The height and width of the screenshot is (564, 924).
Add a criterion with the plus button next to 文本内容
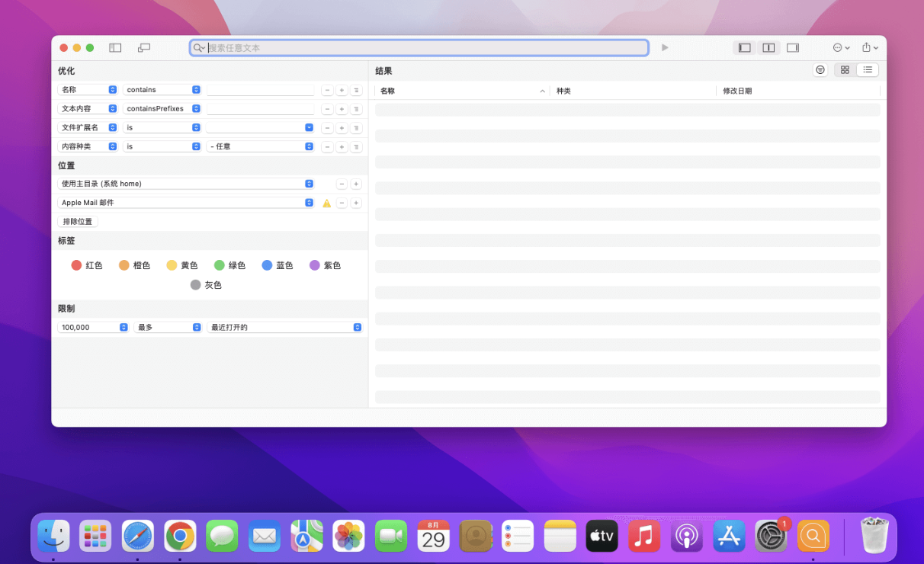(342, 108)
